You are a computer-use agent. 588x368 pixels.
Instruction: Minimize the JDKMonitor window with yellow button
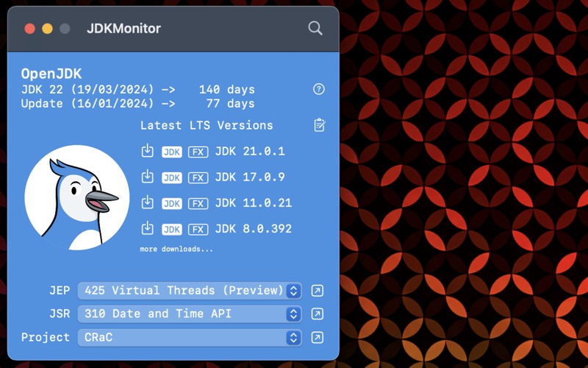pos(47,29)
